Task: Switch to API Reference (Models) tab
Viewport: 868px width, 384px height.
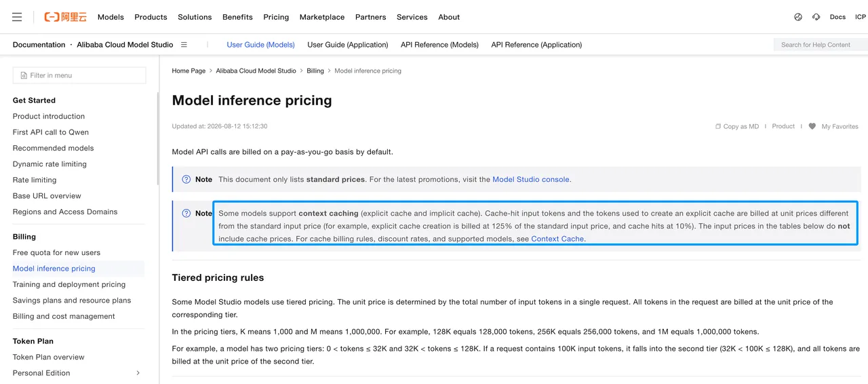Action: [x=439, y=45]
